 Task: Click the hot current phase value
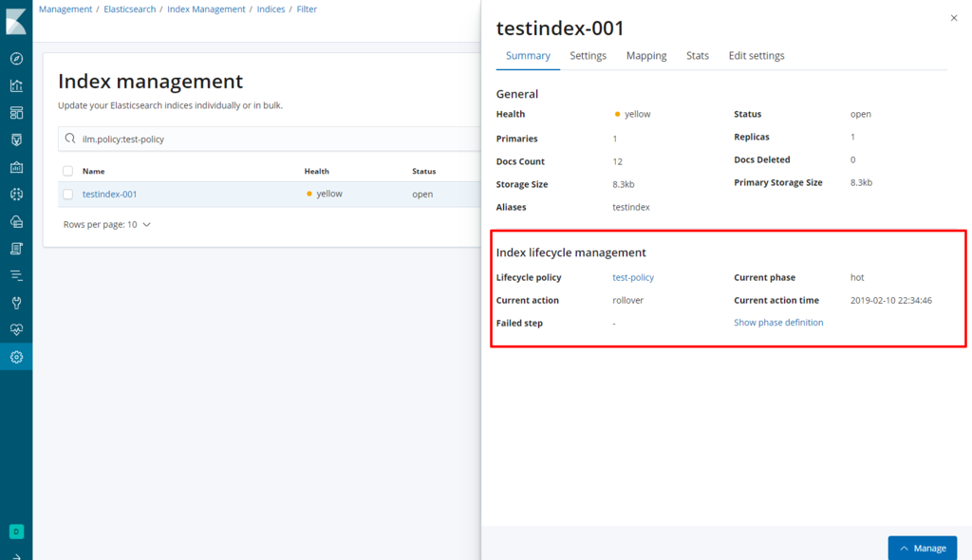click(857, 277)
